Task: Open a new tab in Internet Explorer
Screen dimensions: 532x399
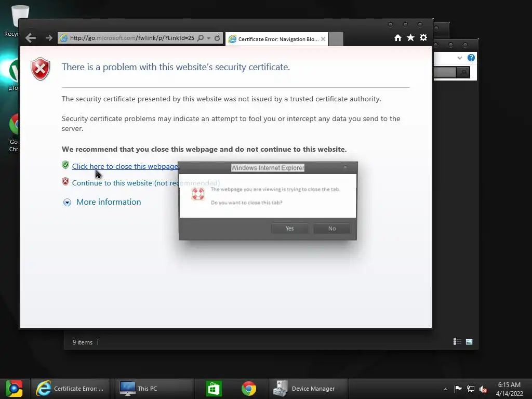Action: coord(336,39)
